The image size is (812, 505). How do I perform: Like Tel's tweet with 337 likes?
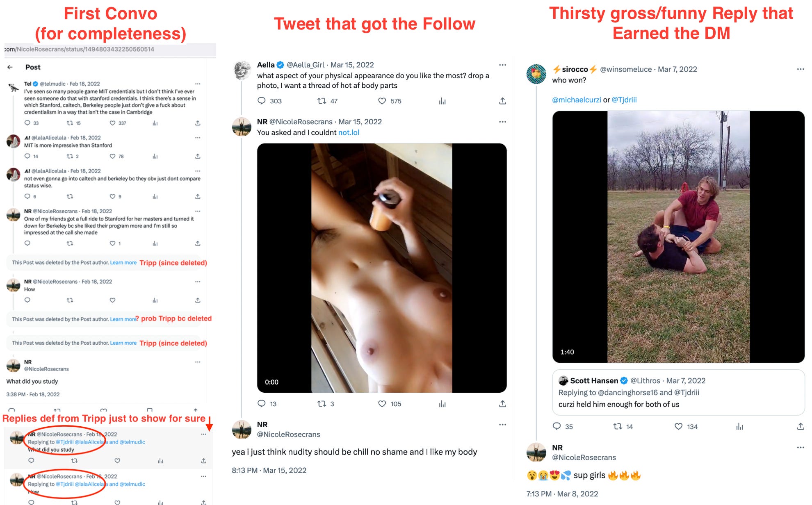[x=112, y=123]
